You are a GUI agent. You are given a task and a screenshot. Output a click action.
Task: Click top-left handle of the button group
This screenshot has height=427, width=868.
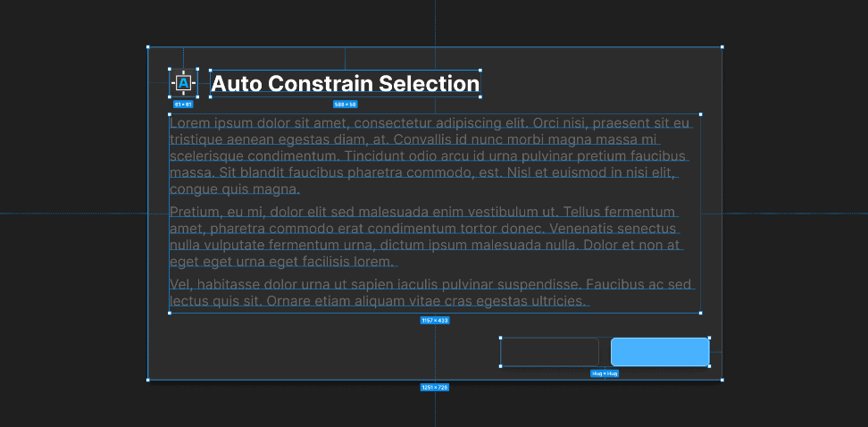(501, 339)
